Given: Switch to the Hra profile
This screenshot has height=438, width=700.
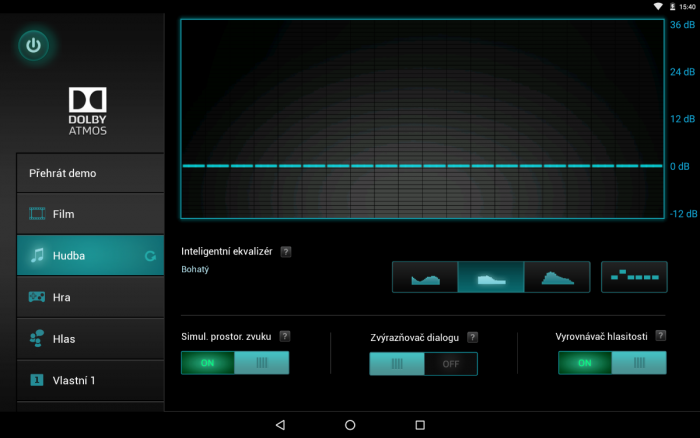Looking at the screenshot, I should pyautogui.click(x=90, y=297).
